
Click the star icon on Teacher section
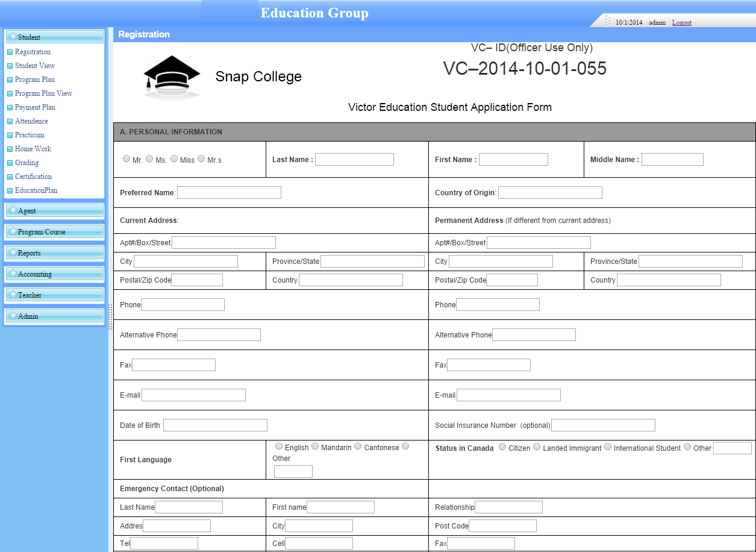click(13, 295)
